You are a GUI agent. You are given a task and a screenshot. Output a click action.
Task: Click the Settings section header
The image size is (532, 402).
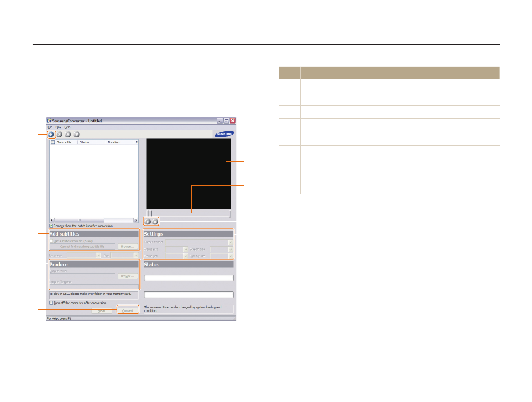pyautogui.click(x=188, y=234)
